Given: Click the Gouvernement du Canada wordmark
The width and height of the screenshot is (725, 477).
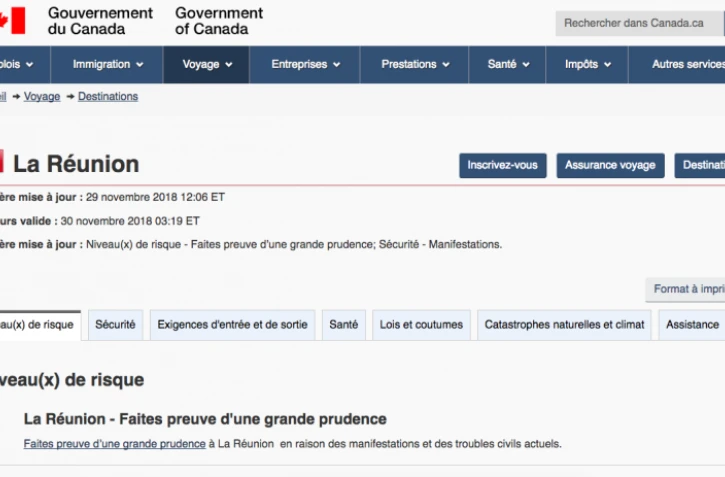Looking at the screenshot, I should [x=100, y=21].
